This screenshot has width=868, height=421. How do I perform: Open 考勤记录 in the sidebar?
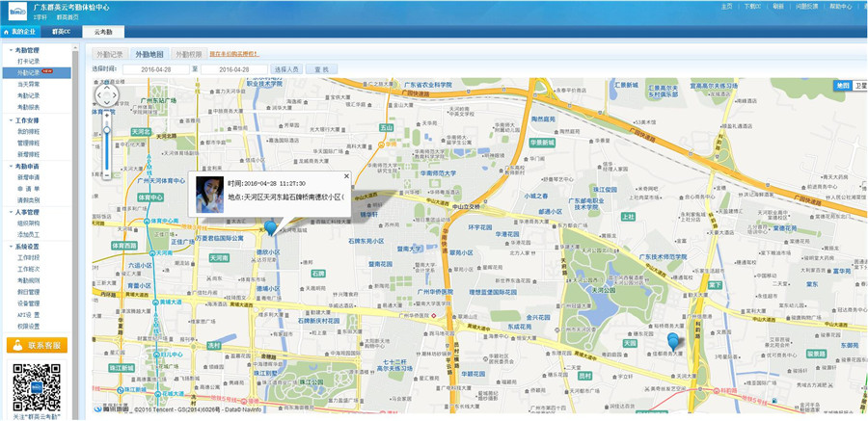pyautogui.click(x=28, y=95)
